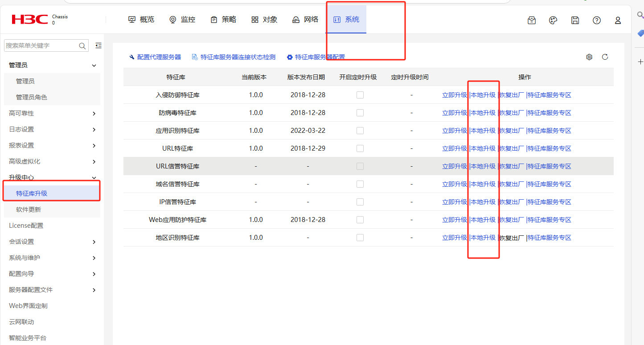644x345 pixels.
Task: Open 特征库服务专区 for URL信誉特征库
Action: (550, 166)
